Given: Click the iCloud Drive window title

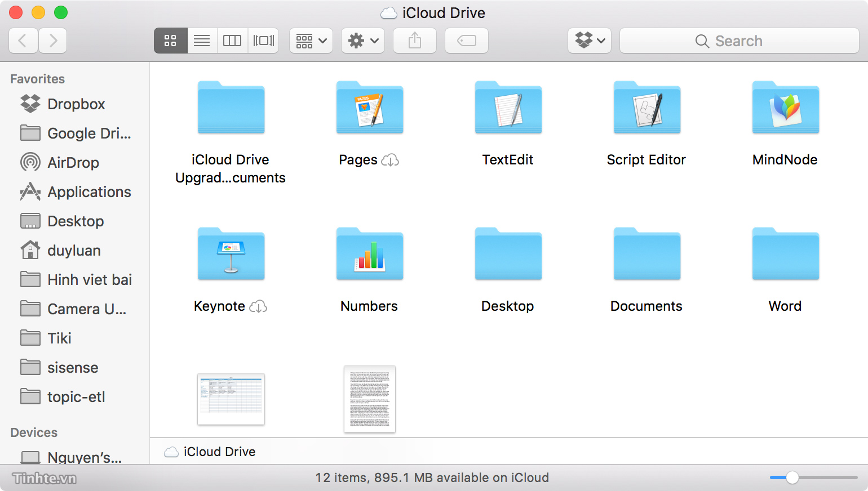Looking at the screenshot, I should [x=433, y=12].
